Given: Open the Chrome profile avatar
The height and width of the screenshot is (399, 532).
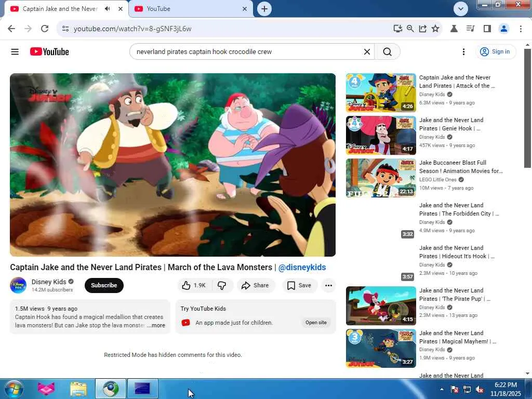Looking at the screenshot, I should tap(504, 29).
